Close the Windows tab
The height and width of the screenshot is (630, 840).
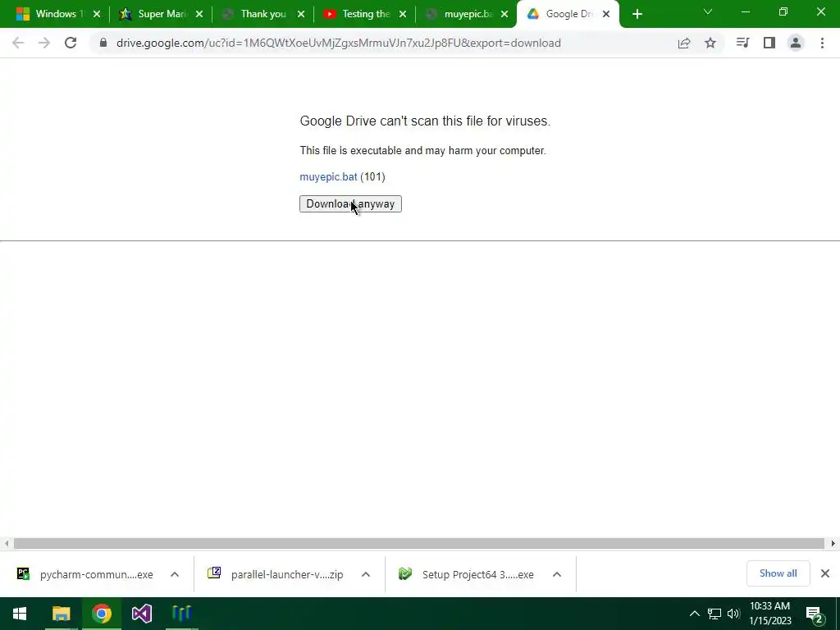click(x=97, y=15)
